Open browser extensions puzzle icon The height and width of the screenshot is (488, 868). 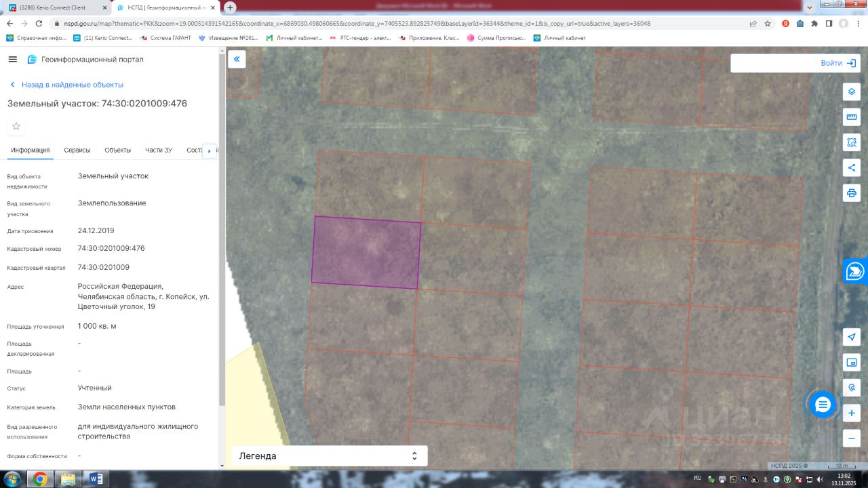(814, 23)
